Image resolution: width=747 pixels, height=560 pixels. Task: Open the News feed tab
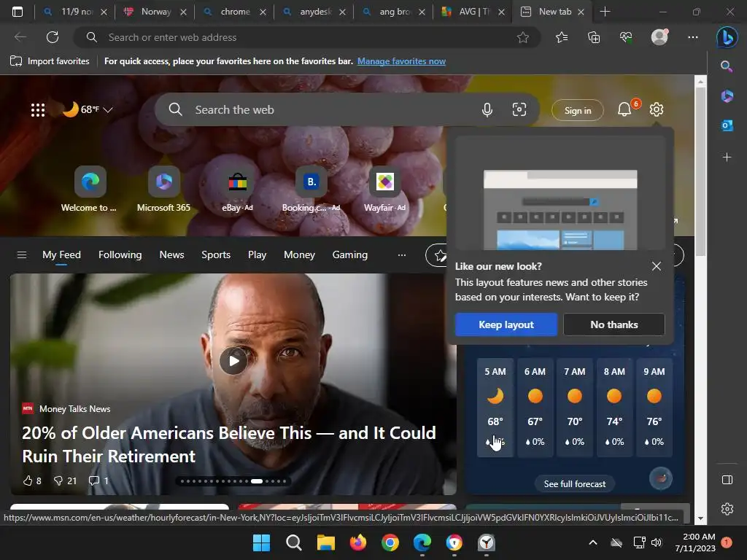pos(171,254)
